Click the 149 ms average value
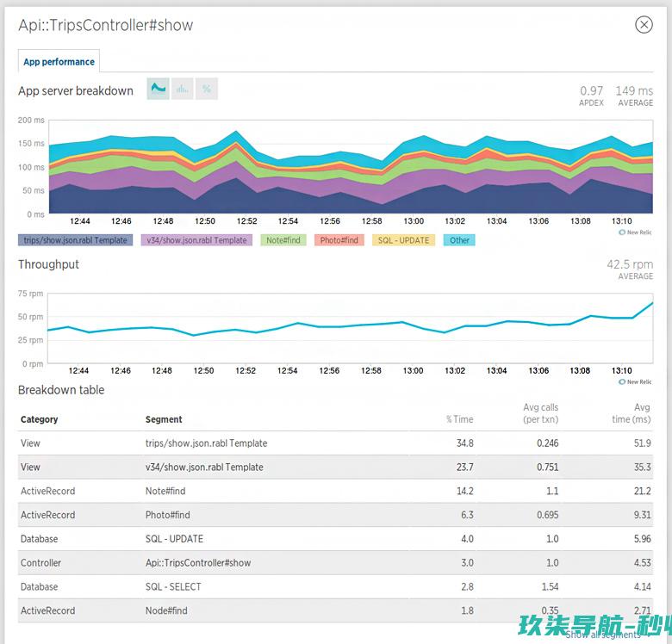 634,90
